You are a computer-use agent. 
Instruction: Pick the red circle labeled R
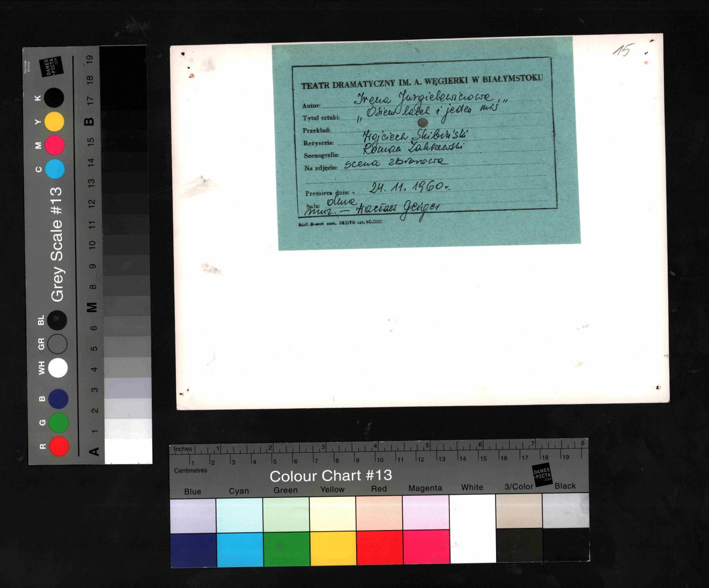(58, 446)
